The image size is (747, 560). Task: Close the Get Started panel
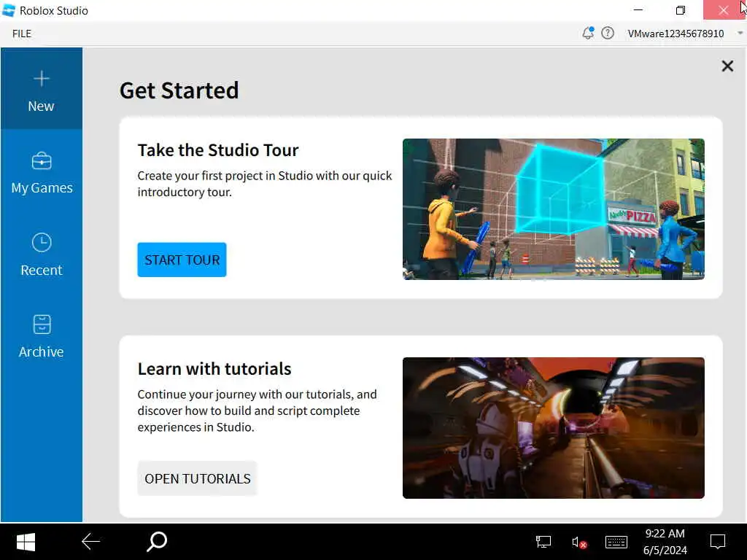pos(727,66)
